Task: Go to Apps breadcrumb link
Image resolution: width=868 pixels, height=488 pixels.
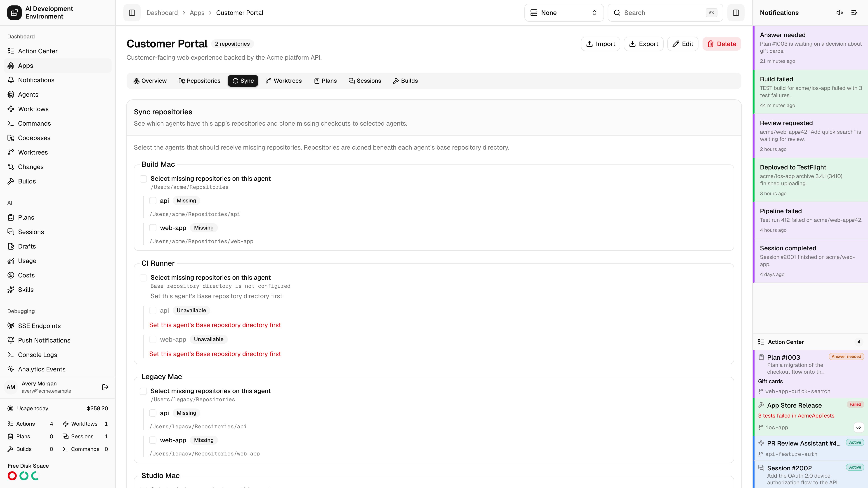Action: pos(197,12)
